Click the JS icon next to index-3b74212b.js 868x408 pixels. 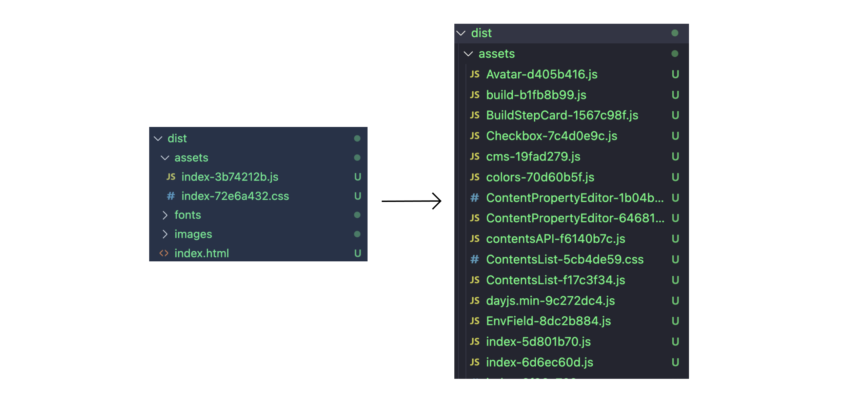(171, 177)
